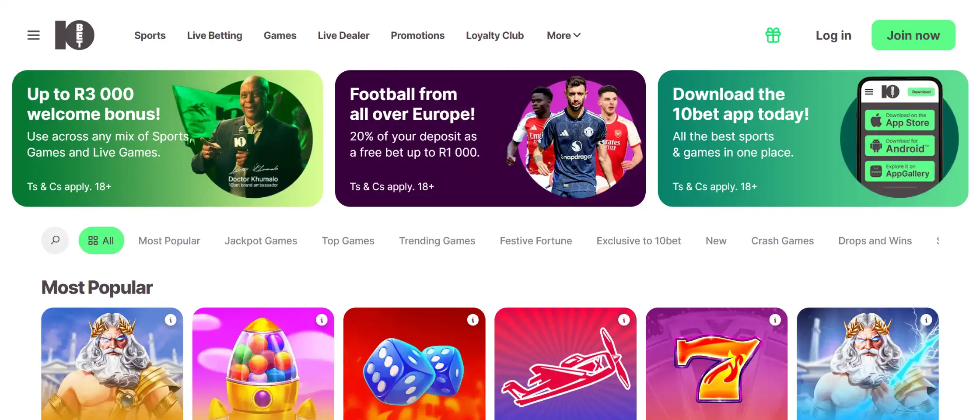The height and width of the screenshot is (420, 980).
Task: Open the hamburger side menu
Action: 33,35
